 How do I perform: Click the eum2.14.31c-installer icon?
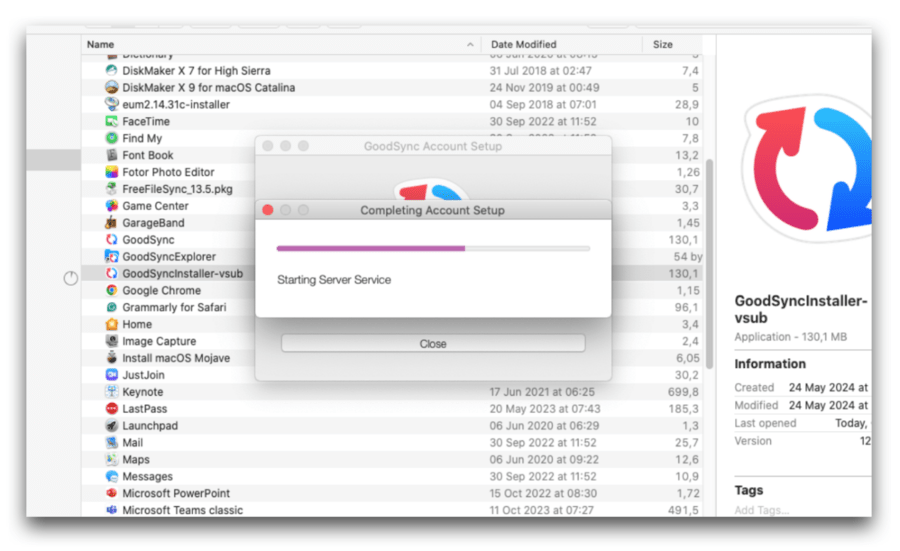pyautogui.click(x=111, y=104)
